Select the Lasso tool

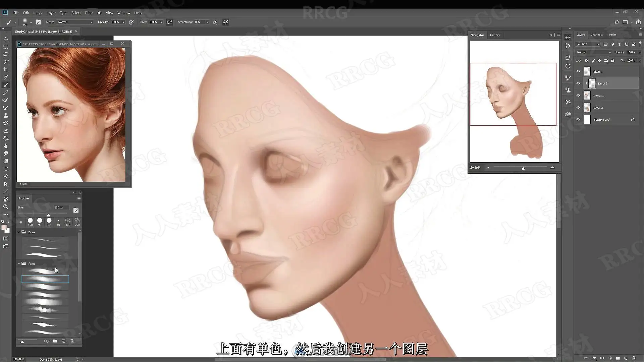pos(6,54)
